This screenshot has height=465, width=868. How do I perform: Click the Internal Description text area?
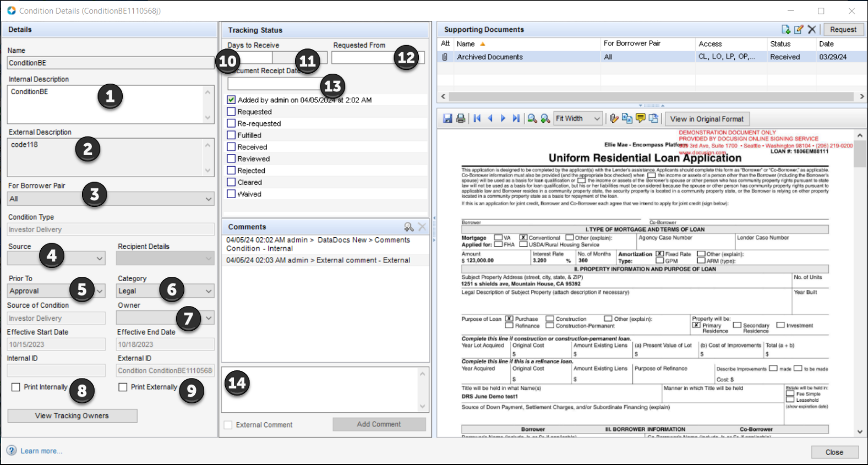[x=110, y=103]
